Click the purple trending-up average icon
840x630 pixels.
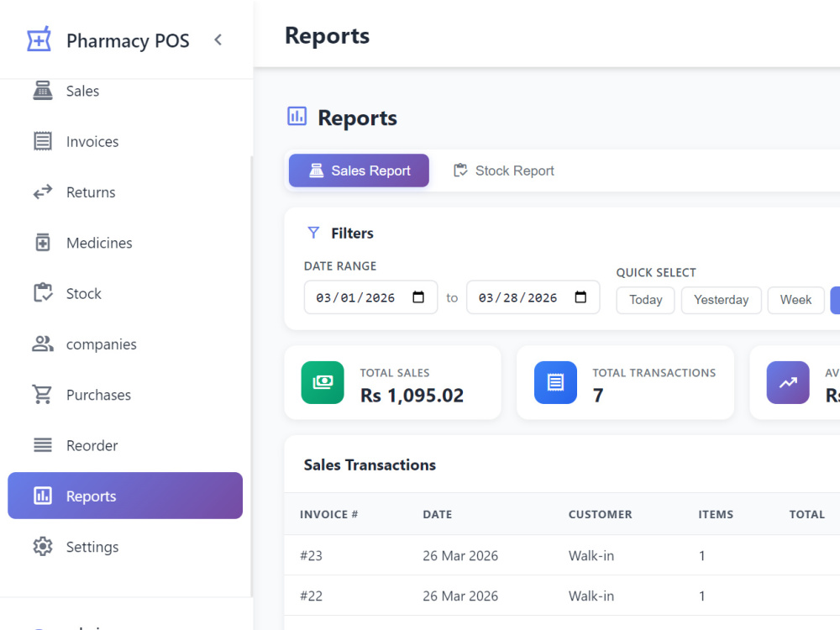(788, 382)
